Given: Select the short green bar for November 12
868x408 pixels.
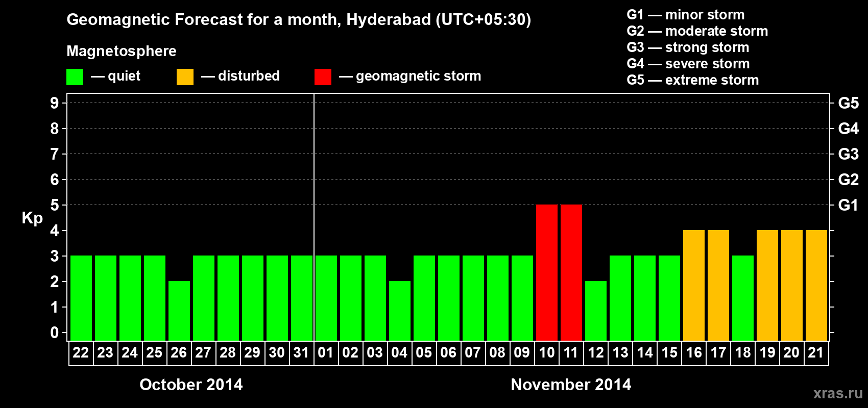Looking at the screenshot, I should click(x=596, y=311).
